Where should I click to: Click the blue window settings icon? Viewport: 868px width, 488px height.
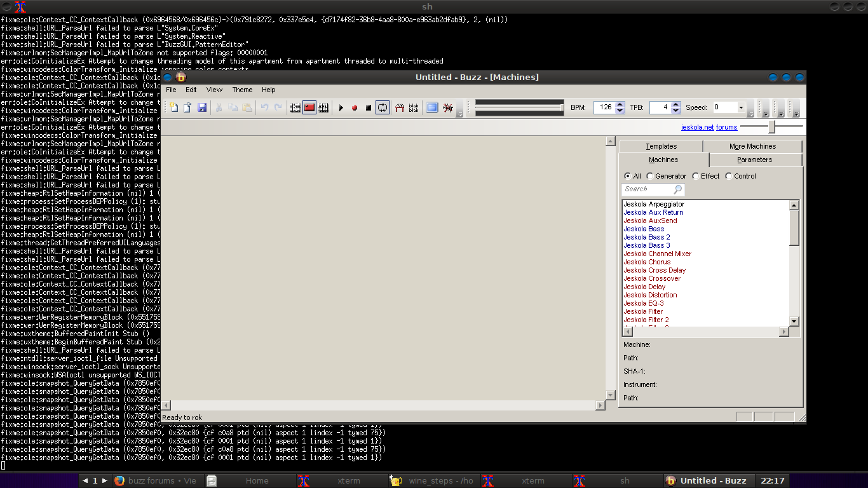tap(432, 107)
